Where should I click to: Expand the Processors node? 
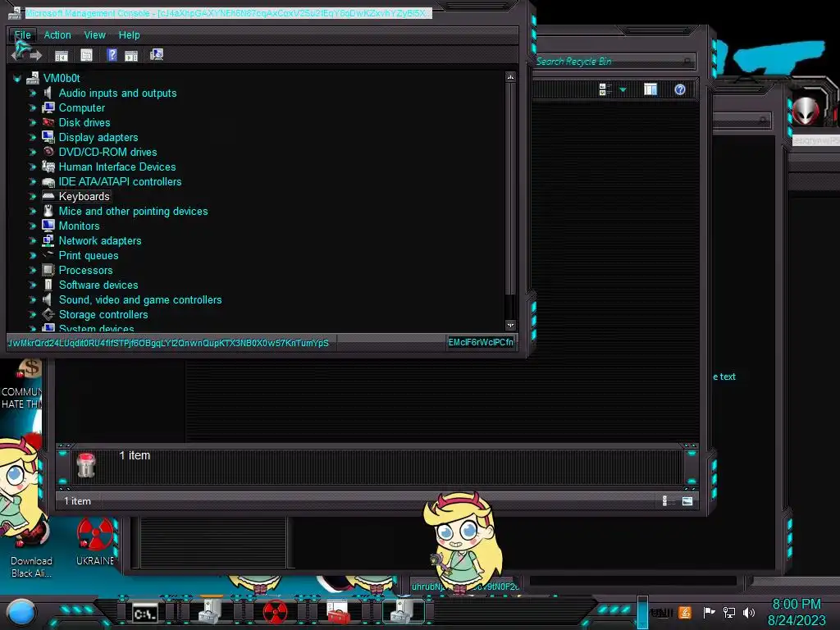click(32, 270)
